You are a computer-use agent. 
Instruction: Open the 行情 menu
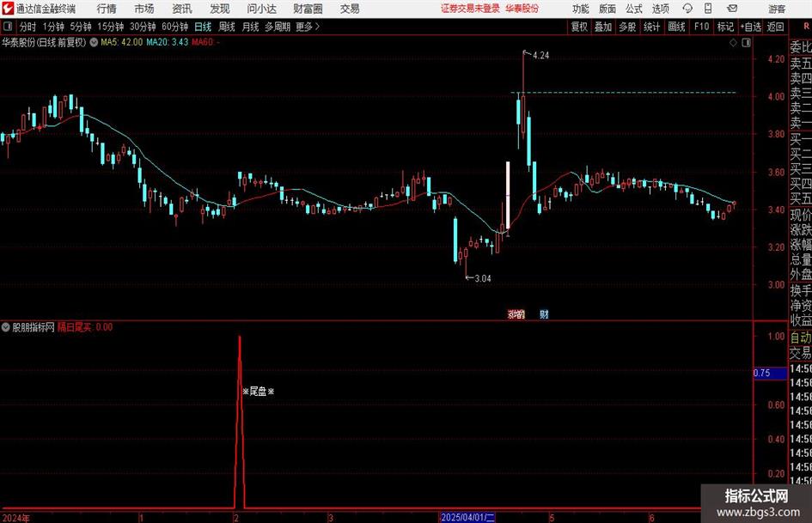[107, 9]
